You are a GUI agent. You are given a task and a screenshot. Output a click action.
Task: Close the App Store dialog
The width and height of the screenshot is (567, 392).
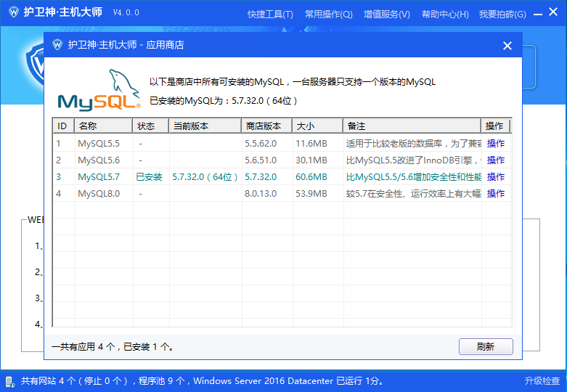coord(507,46)
